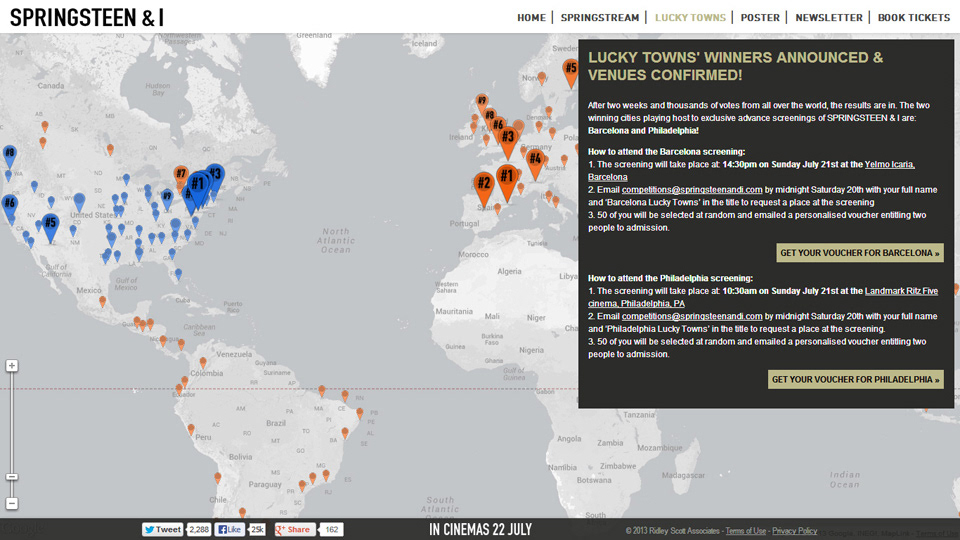Screen dimensions: 960x540
Task: Get your voucher for Philadelphia
Action: pos(855,380)
